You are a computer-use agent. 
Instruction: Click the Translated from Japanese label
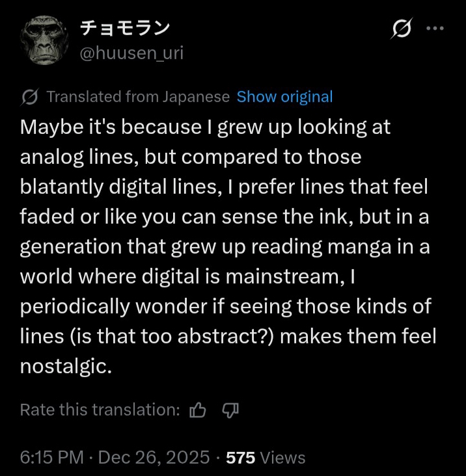(x=138, y=97)
